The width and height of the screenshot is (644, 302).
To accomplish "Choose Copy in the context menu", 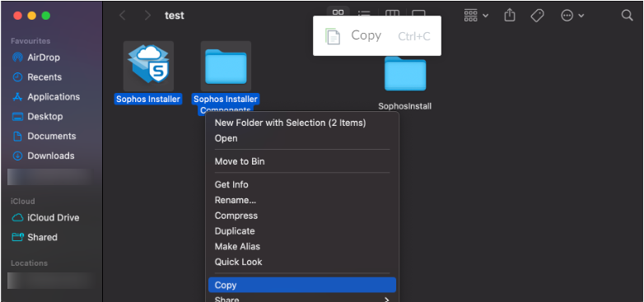I will (x=302, y=285).
